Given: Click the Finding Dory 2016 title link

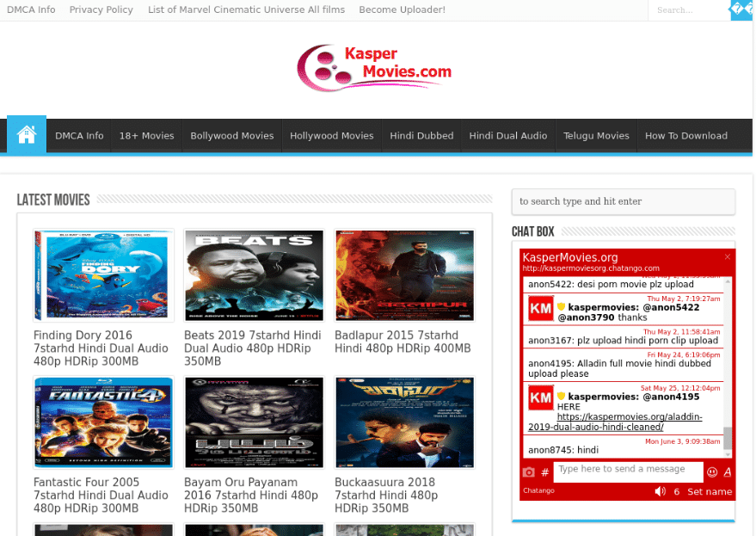Looking at the screenshot, I should click(101, 348).
